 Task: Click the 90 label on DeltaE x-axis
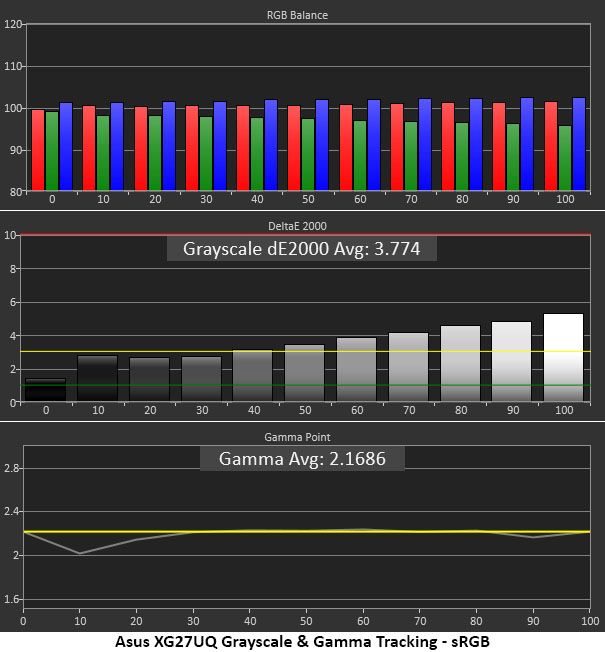point(513,410)
